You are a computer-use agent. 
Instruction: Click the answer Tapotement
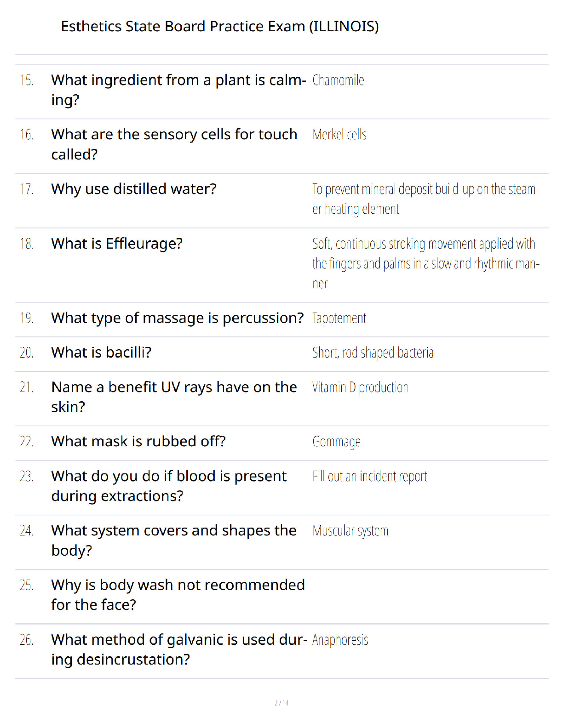pyautogui.click(x=339, y=318)
